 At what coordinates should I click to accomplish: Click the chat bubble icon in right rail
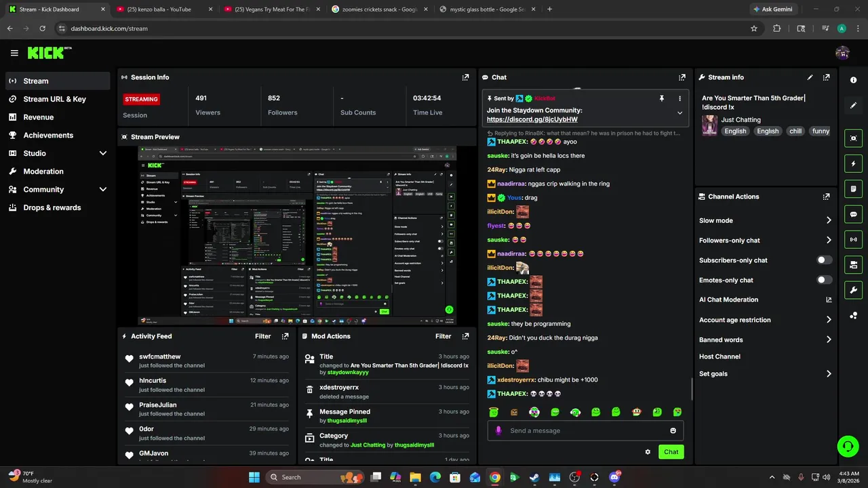tap(853, 214)
